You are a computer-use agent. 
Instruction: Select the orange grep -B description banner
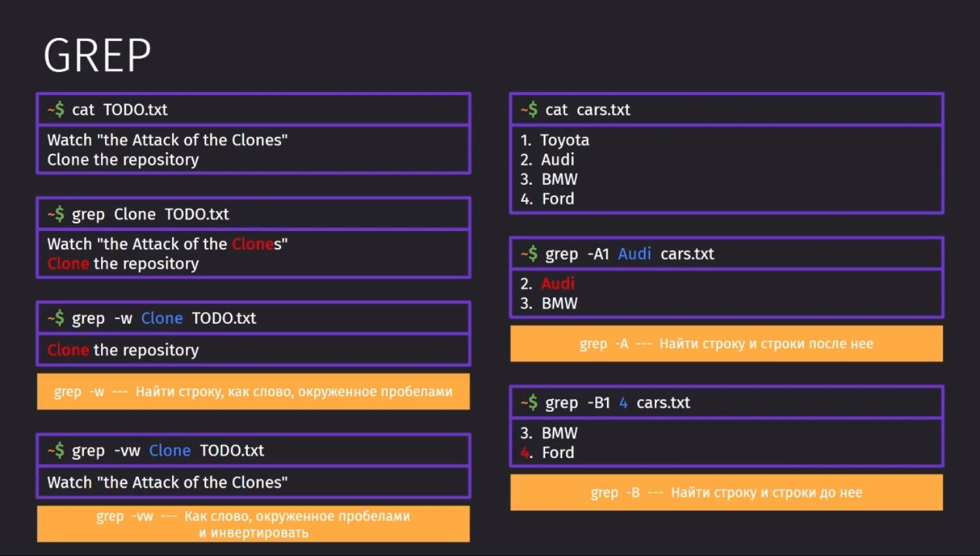tap(726, 492)
